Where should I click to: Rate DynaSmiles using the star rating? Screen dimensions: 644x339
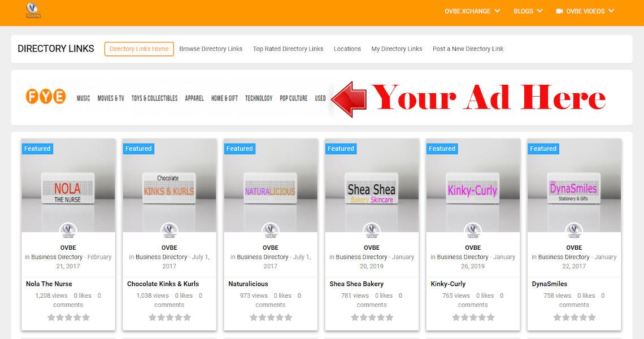574,317
